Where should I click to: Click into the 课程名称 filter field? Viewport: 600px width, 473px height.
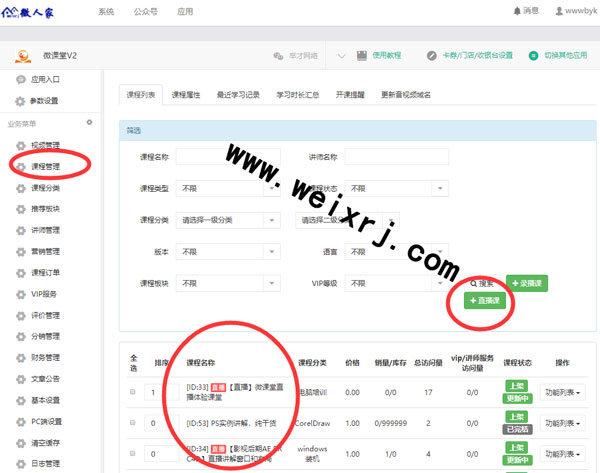pos(228,157)
